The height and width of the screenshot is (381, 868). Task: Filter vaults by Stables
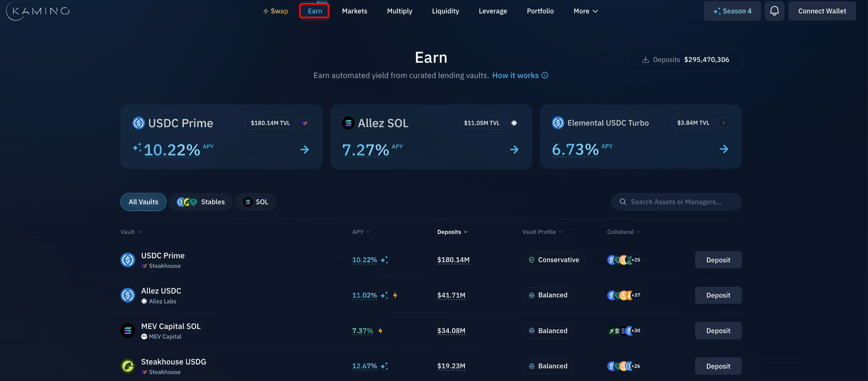[x=201, y=202]
